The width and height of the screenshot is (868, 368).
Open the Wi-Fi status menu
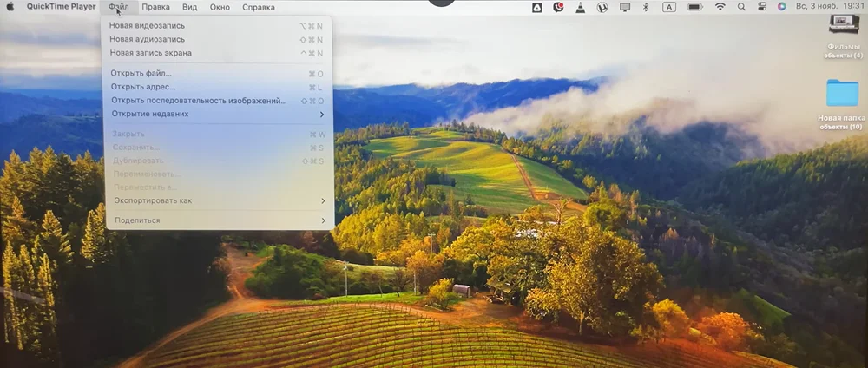pos(720,7)
